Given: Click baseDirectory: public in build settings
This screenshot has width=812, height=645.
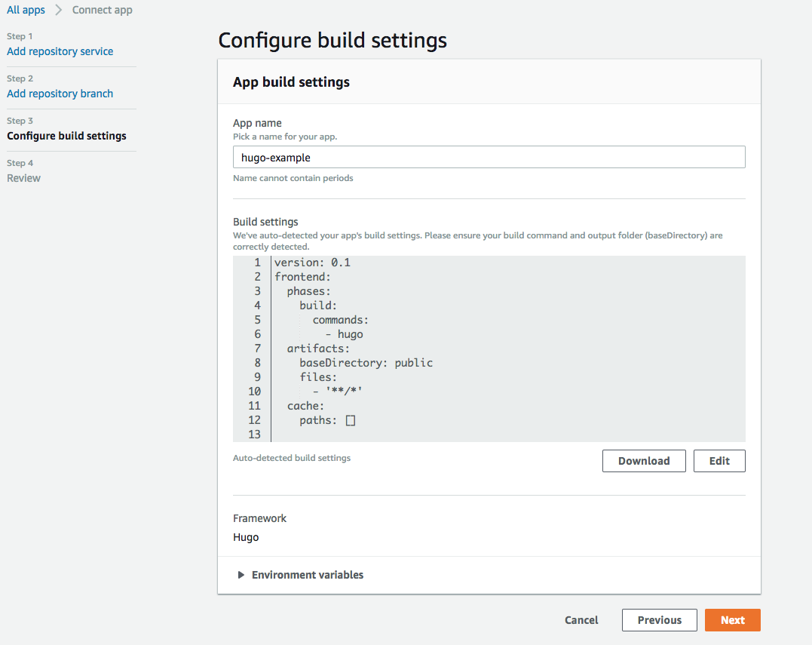Looking at the screenshot, I should click(366, 363).
